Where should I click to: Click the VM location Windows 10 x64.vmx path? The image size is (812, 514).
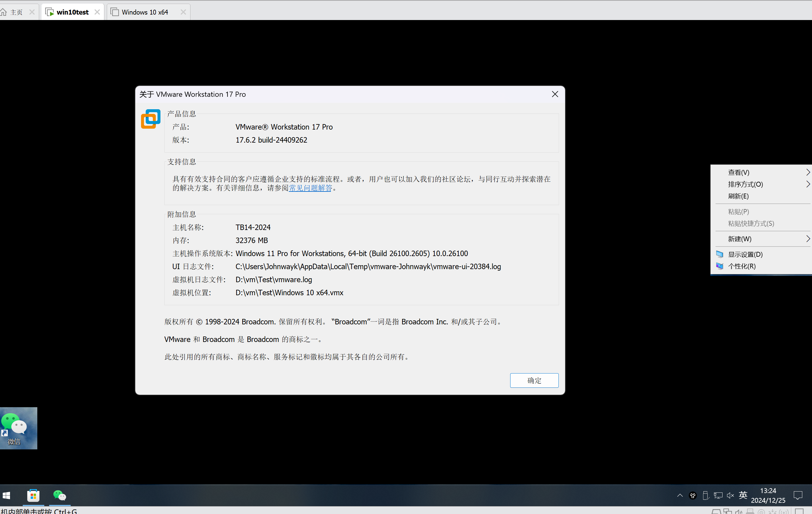[289, 293]
